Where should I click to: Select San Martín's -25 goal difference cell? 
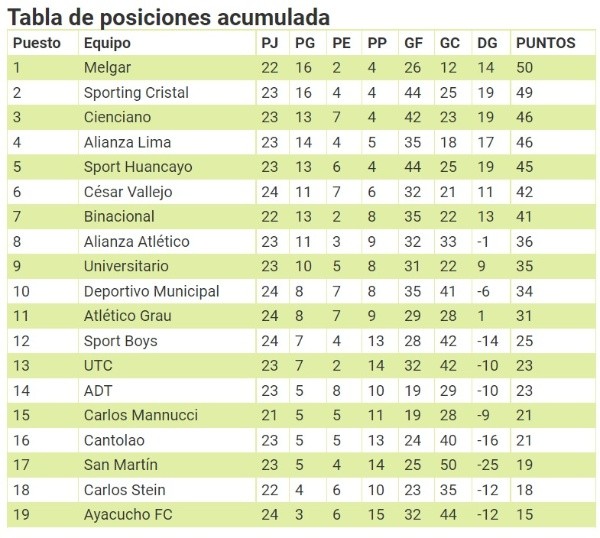[x=488, y=465]
